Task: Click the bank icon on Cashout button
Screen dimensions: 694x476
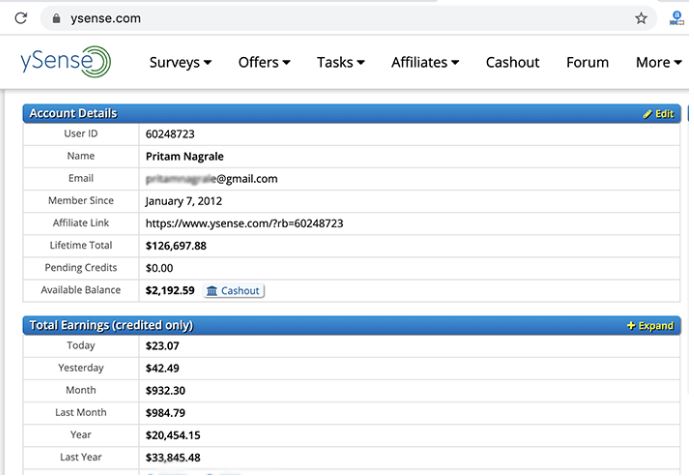Action: pyautogui.click(x=212, y=291)
